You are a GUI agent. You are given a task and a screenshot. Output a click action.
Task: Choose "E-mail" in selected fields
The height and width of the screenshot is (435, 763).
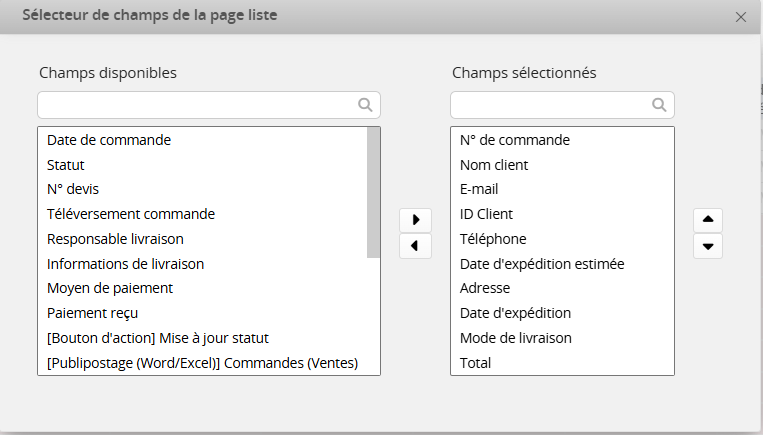[479, 189]
